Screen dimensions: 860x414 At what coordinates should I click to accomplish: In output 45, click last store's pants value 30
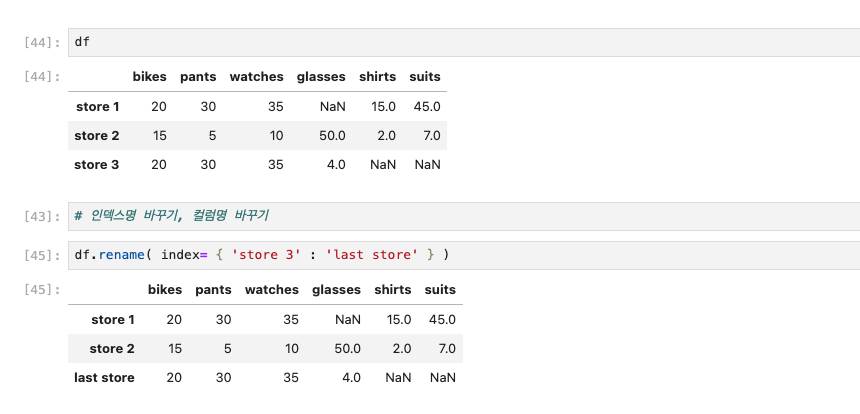tap(223, 378)
